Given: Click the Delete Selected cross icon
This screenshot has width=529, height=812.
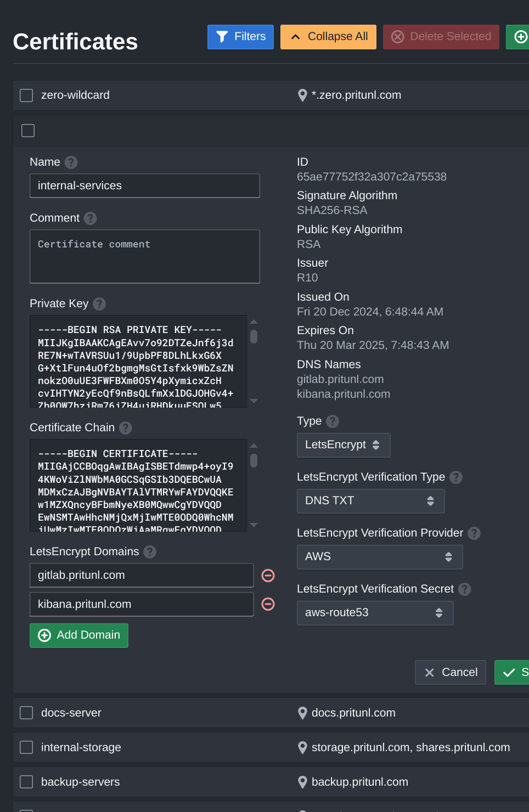Looking at the screenshot, I should click(397, 36).
